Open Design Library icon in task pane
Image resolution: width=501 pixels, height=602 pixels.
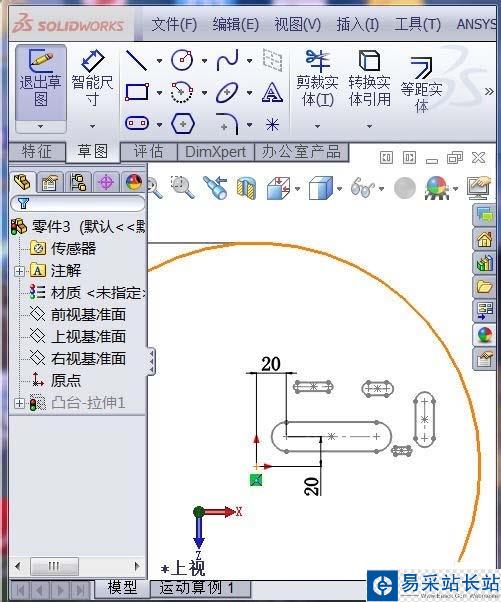click(484, 263)
